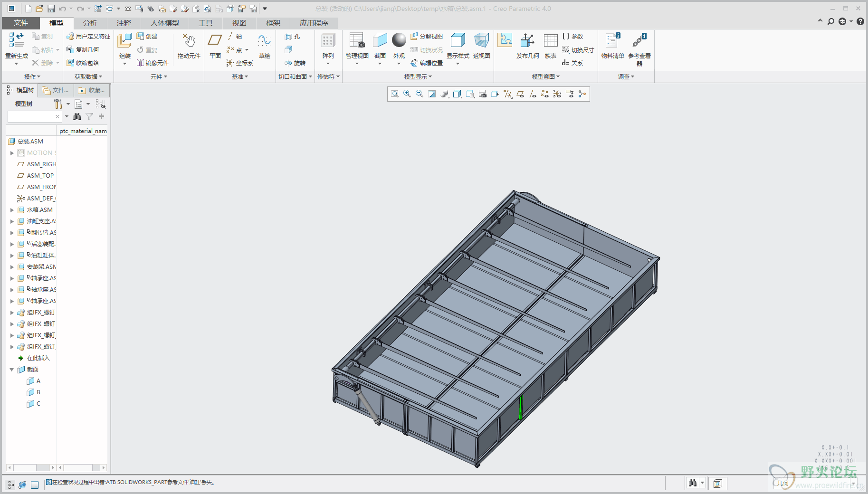
Task: Open the 基准 group dropdown
Action: pyautogui.click(x=240, y=76)
